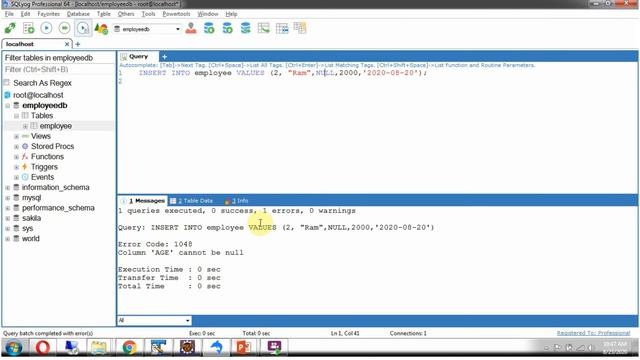Open the All filter dropdown below messages

[187, 320]
